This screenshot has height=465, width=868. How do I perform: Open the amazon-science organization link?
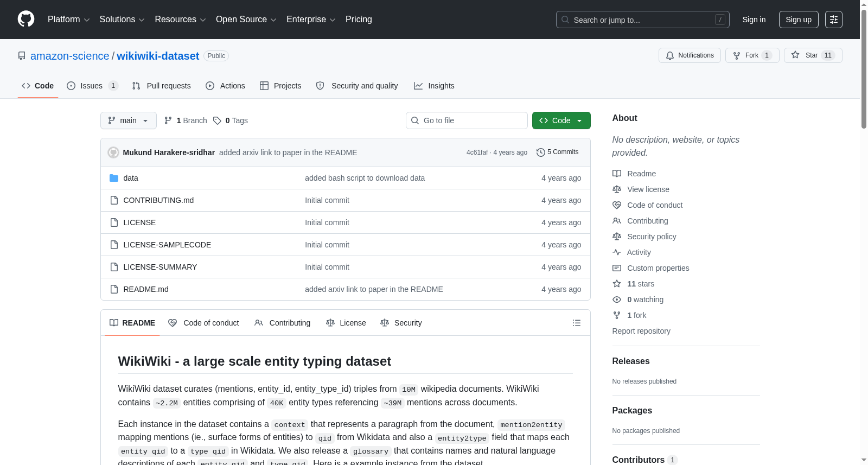click(70, 56)
